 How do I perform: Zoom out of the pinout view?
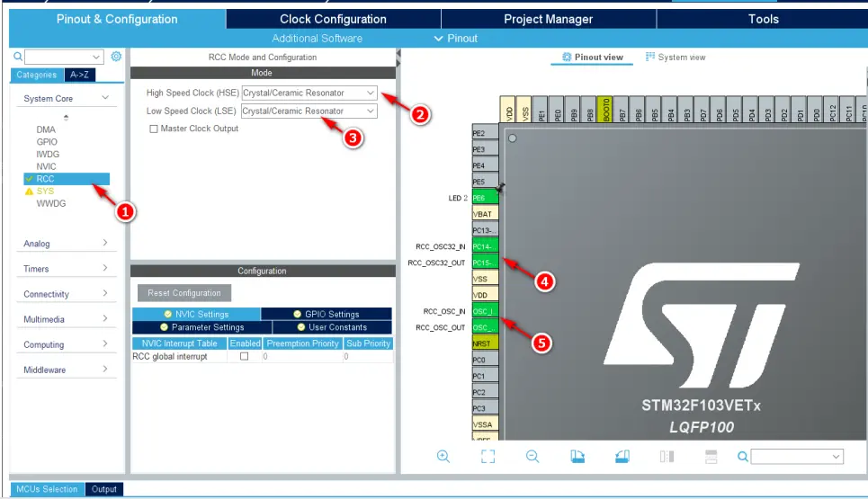pyautogui.click(x=532, y=457)
